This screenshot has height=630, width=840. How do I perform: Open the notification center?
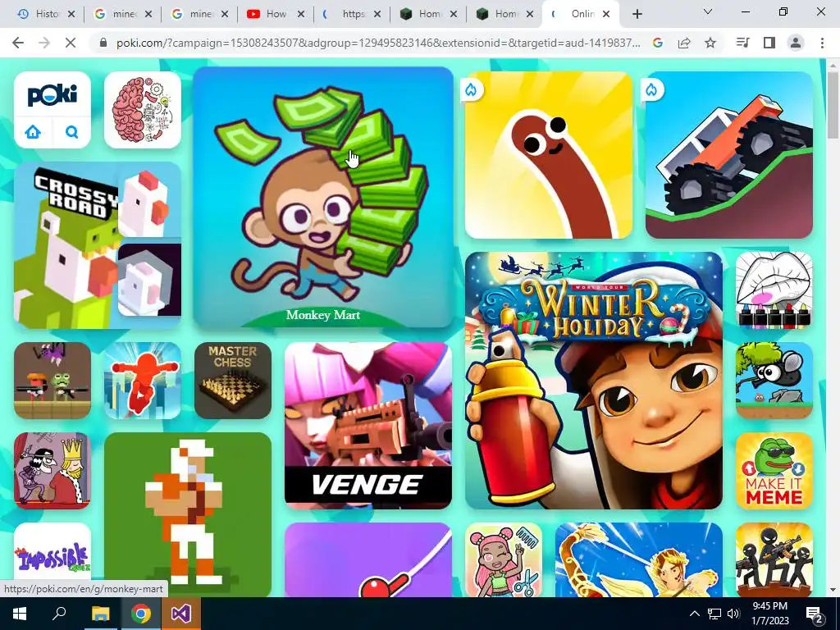815,614
